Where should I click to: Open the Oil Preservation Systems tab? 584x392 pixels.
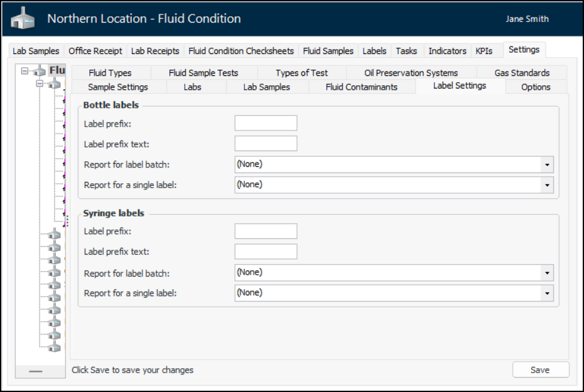tap(411, 73)
